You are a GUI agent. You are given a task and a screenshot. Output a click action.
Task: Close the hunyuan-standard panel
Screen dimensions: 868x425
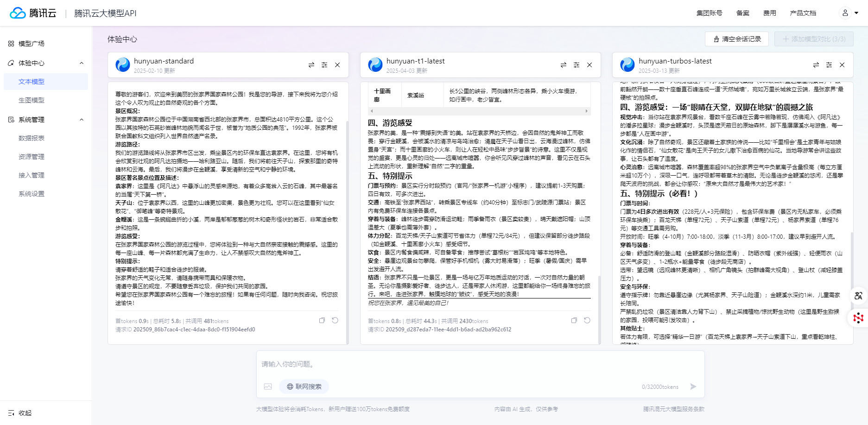click(x=337, y=65)
